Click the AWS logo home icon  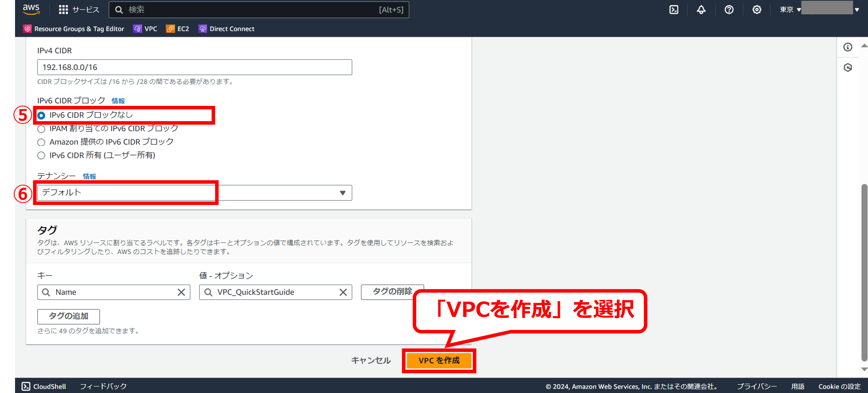pyautogui.click(x=31, y=10)
